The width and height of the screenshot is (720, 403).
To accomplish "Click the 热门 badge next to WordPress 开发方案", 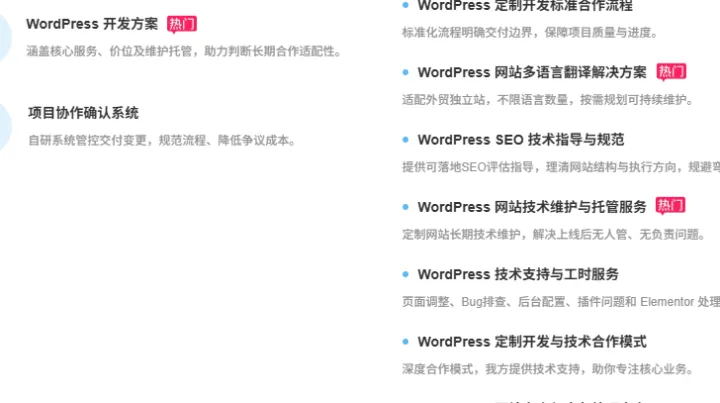I will 182,24.
